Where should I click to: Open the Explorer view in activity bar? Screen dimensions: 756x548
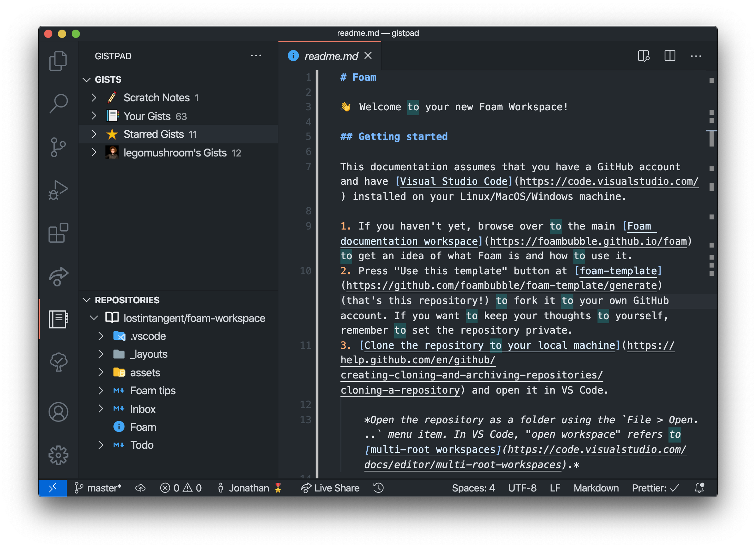pyautogui.click(x=58, y=61)
